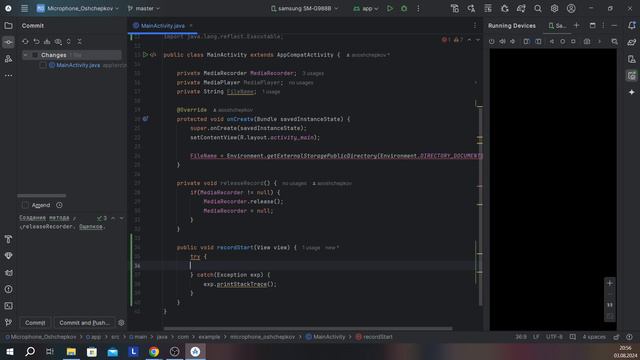Open Running Devices sidebar icon
The image size is (640, 360).
[x=631, y=76]
